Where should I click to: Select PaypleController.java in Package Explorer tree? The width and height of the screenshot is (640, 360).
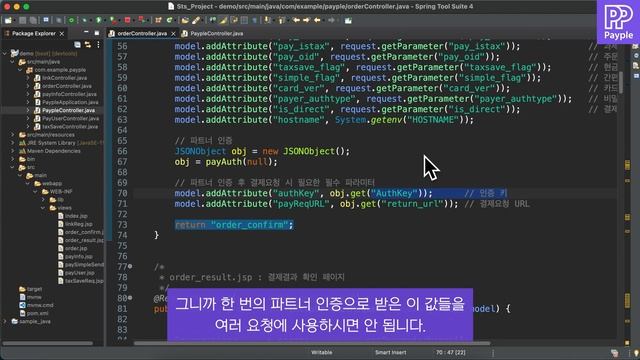tap(68, 110)
